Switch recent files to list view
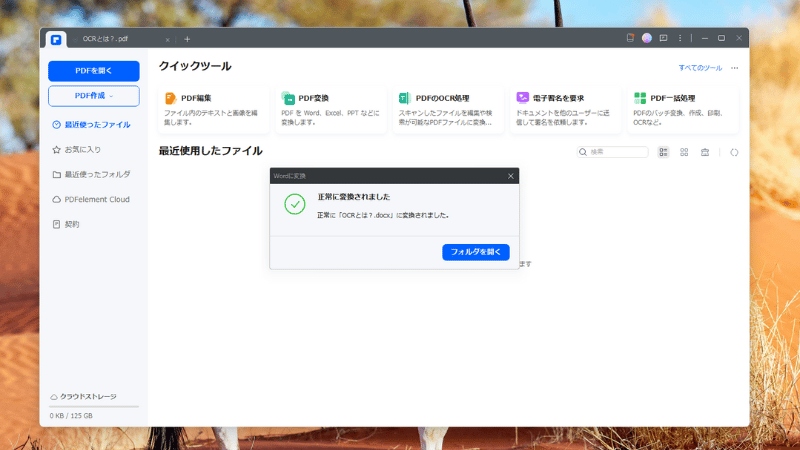Viewport: 800px width, 450px height. click(664, 152)
